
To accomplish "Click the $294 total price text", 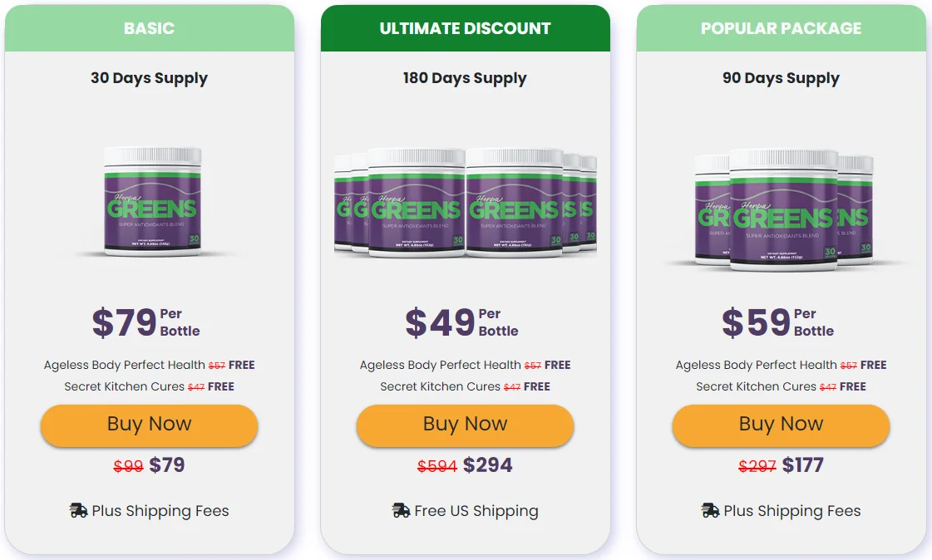I will point(488,465).
